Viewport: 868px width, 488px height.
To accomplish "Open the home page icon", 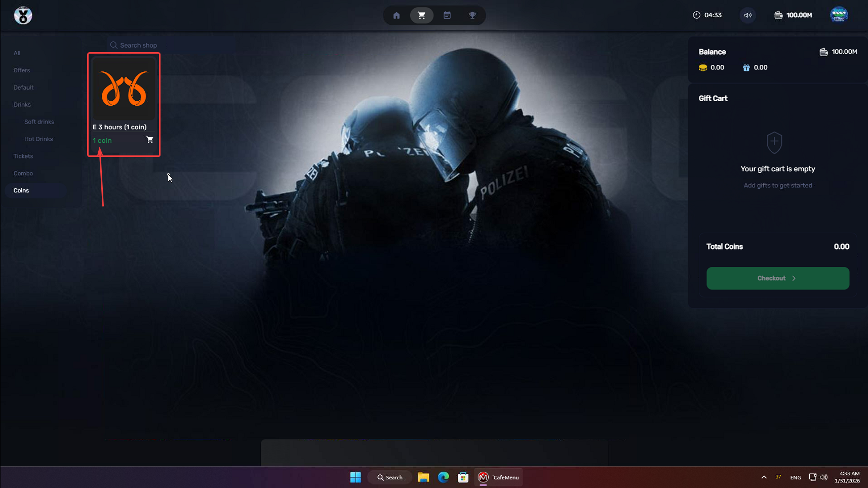I will 397,15.
